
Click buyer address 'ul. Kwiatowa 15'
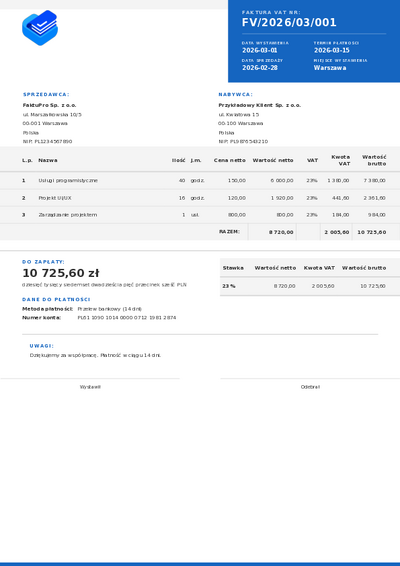[x=239, y=114]
